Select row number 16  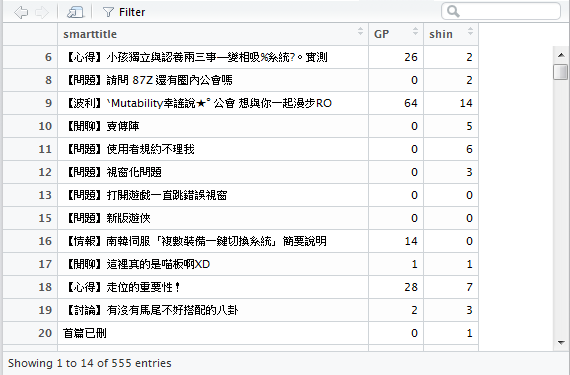point(45,241)
